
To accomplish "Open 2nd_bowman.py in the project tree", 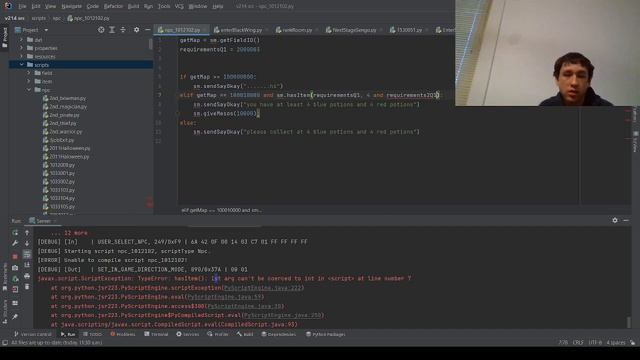I will click(x=64, y=98).
